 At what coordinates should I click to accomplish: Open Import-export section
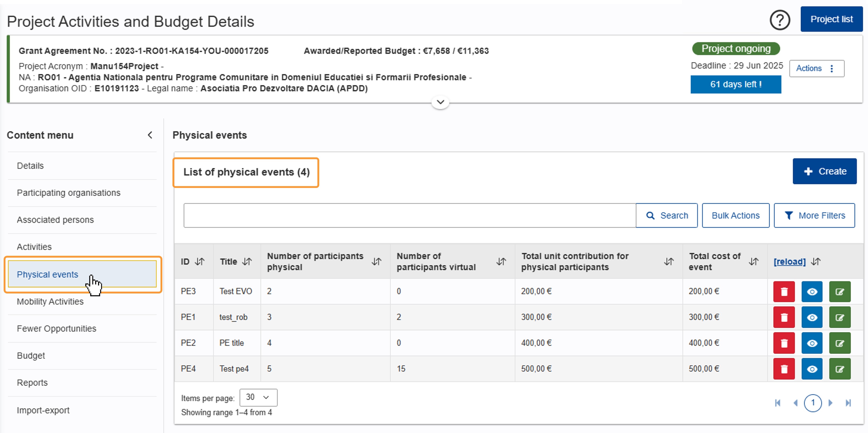(82, 410)
